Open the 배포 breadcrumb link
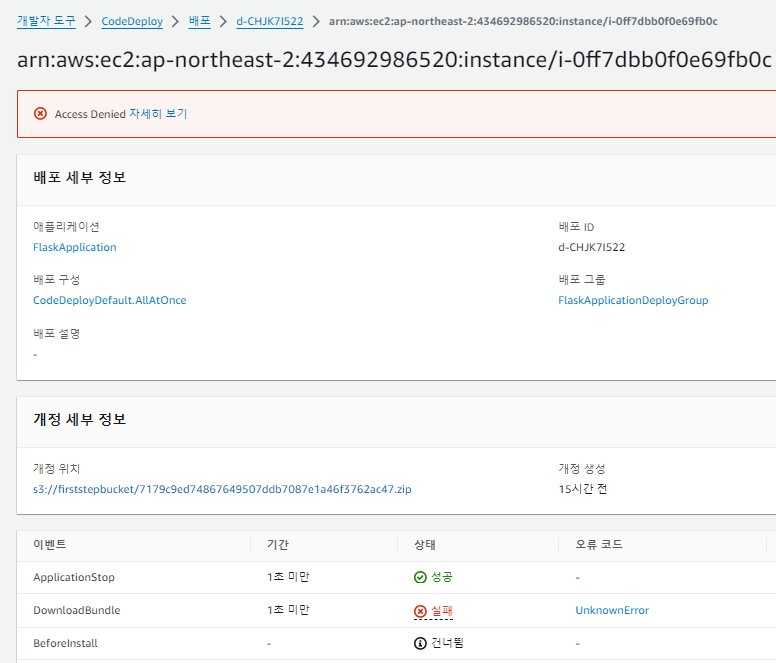This screenshot has width=776, height=663. pos(199,21)
